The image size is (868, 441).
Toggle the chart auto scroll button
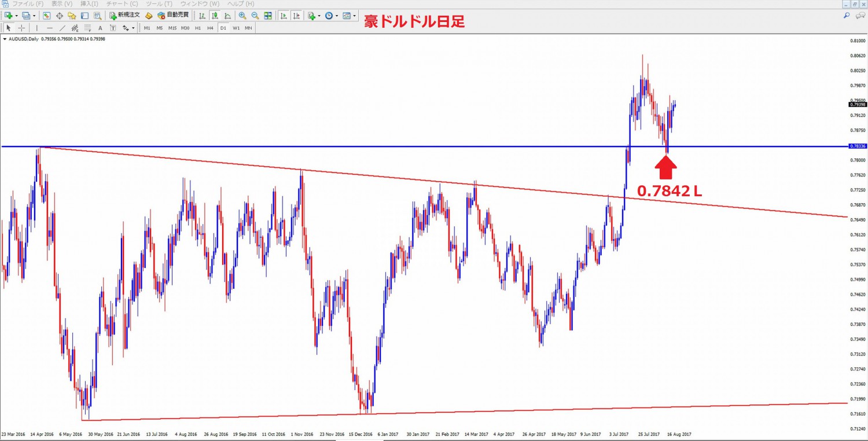284,16
